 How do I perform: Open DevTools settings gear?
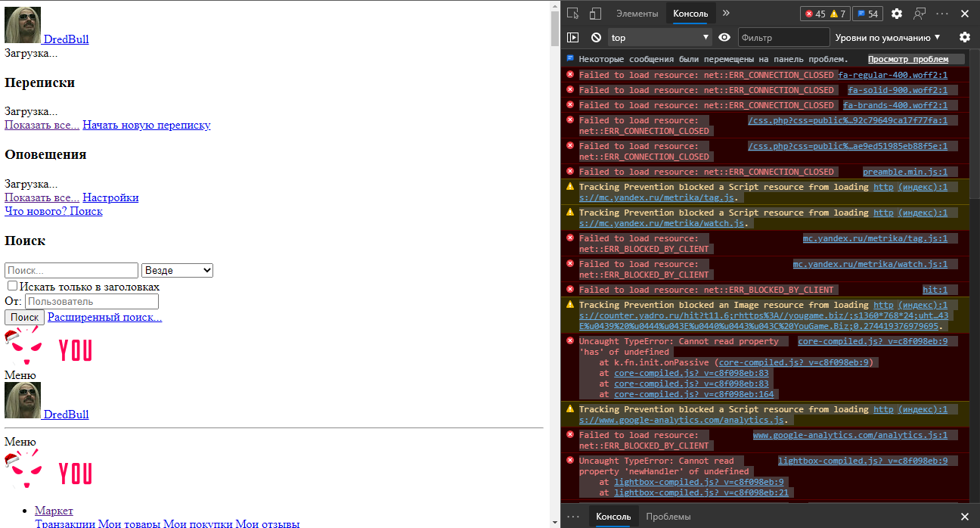coord(897,13)
